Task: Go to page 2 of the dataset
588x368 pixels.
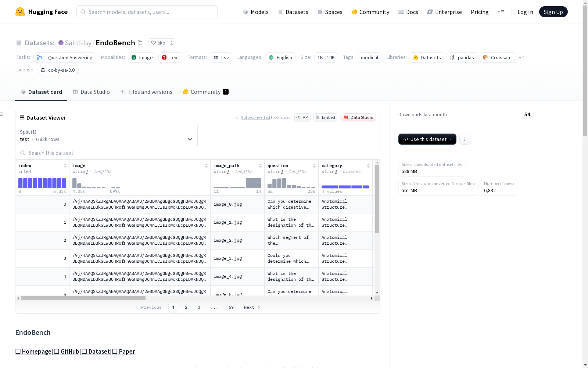Action: (x=186, y=307)
